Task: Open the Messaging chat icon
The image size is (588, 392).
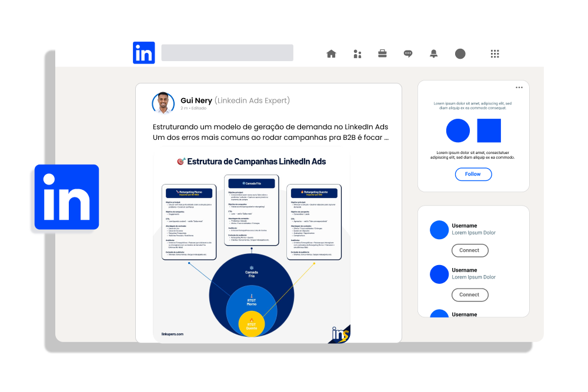Action: click(408, 53)
